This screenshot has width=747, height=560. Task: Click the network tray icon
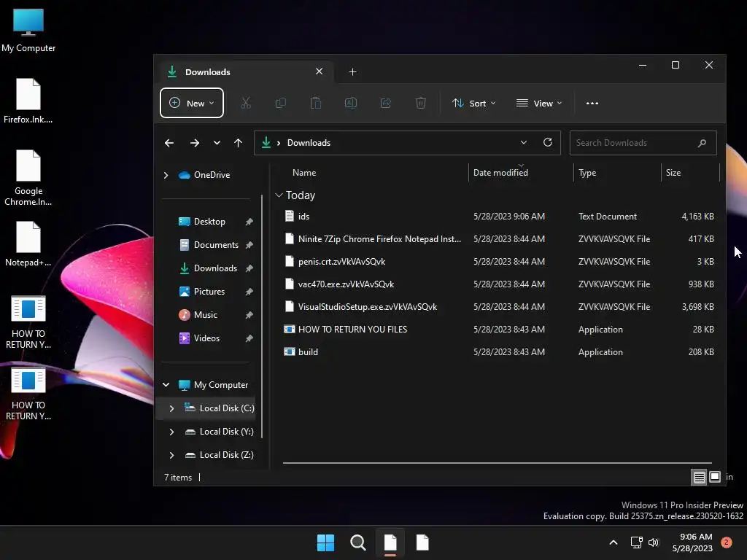click(x=636, y=542)
